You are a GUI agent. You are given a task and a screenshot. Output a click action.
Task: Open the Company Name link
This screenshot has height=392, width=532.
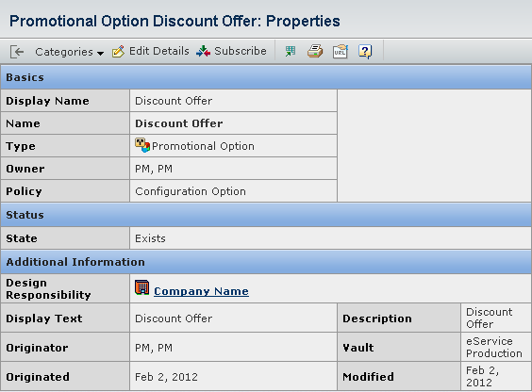tap(201, 291)
